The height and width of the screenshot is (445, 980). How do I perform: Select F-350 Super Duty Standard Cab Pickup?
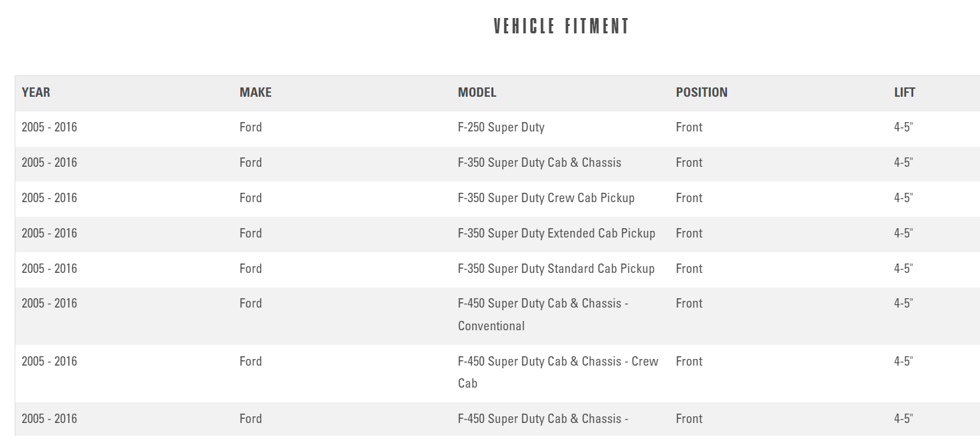[x=556, y=269]
